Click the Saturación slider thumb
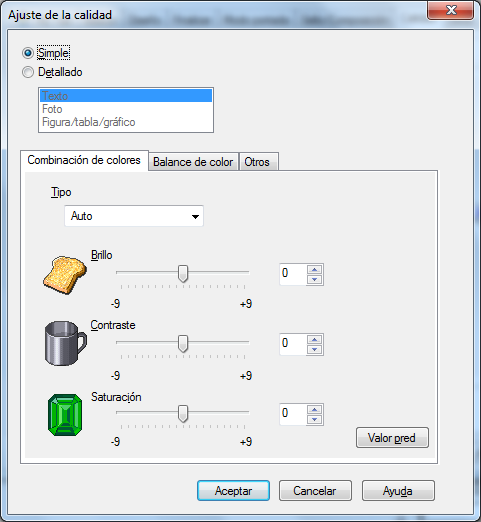 pyautogui.click(x=183, y=414)
